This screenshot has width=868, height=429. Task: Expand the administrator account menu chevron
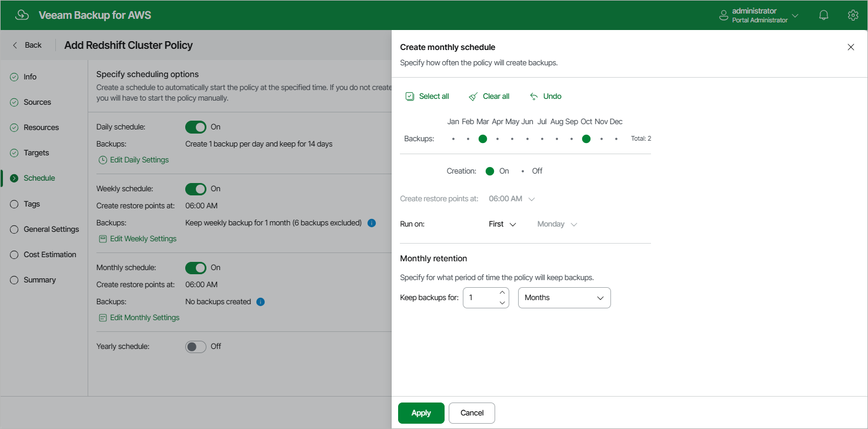coord(796,16)
